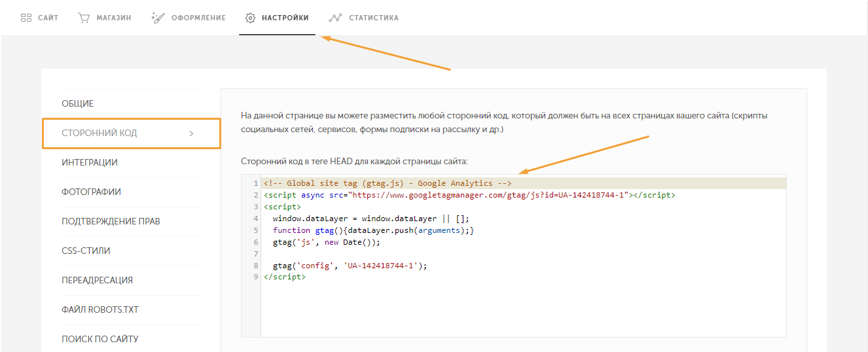
Task: Click the brush icon for ОФОРМЛЕНИЕ
Action: 158,18
